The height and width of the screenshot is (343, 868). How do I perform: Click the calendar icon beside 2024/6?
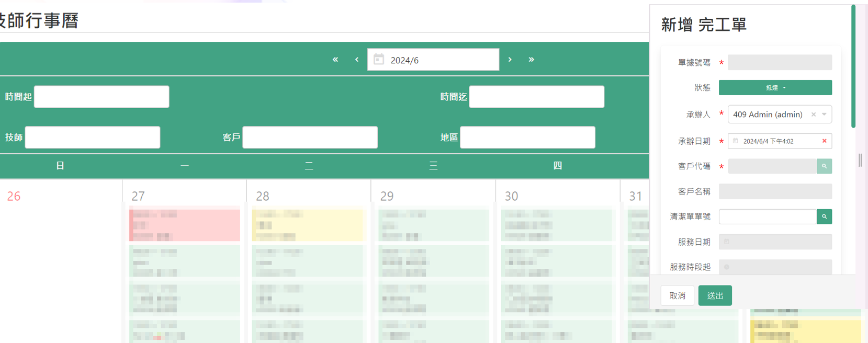[x=379, y=60]
